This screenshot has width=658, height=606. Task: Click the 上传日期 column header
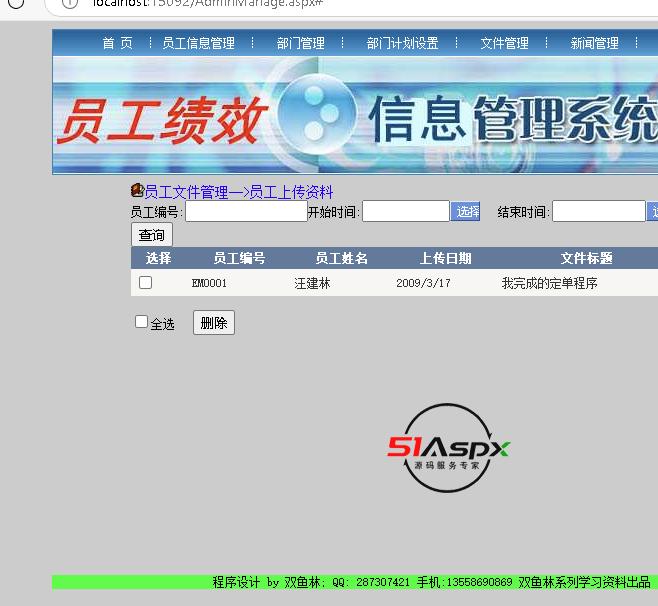tap(446, 258)
